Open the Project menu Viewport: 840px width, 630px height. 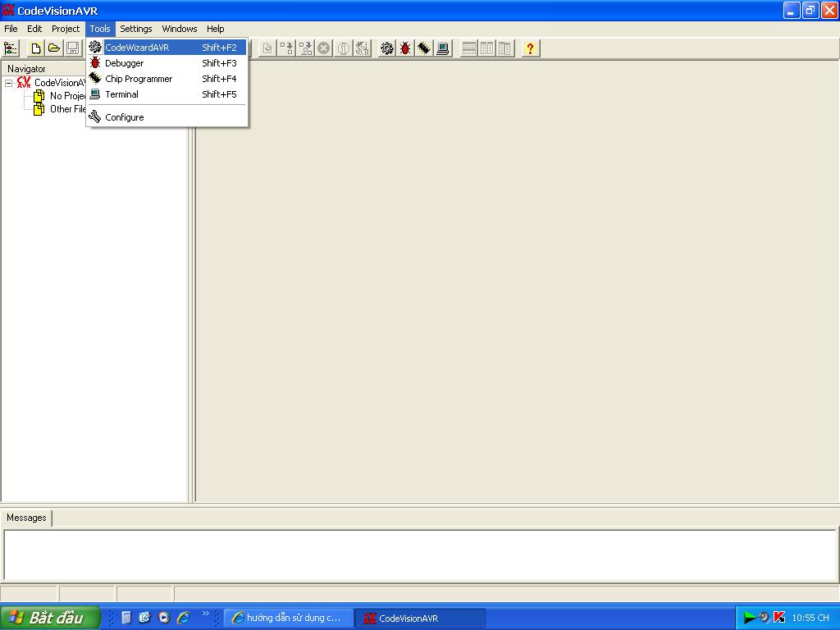coord(66,29)
